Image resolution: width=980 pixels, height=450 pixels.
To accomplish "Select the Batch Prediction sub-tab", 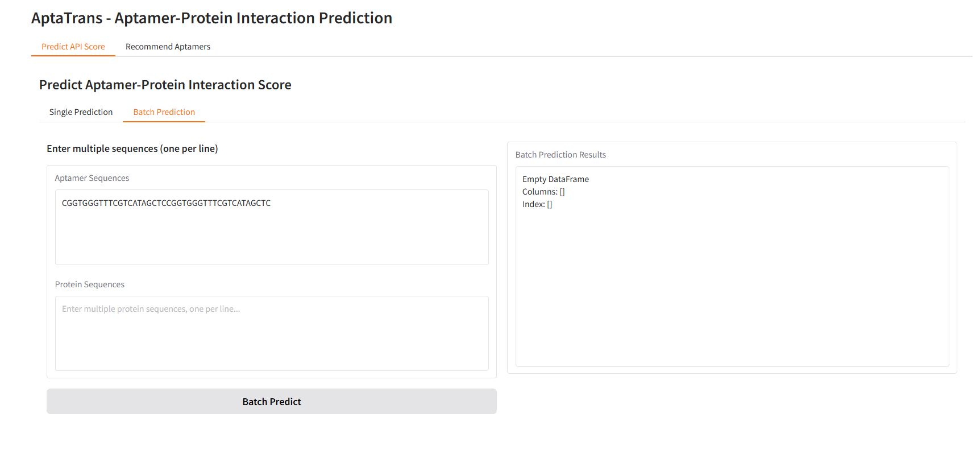I will pyautogui.click(x=164, y=112).
